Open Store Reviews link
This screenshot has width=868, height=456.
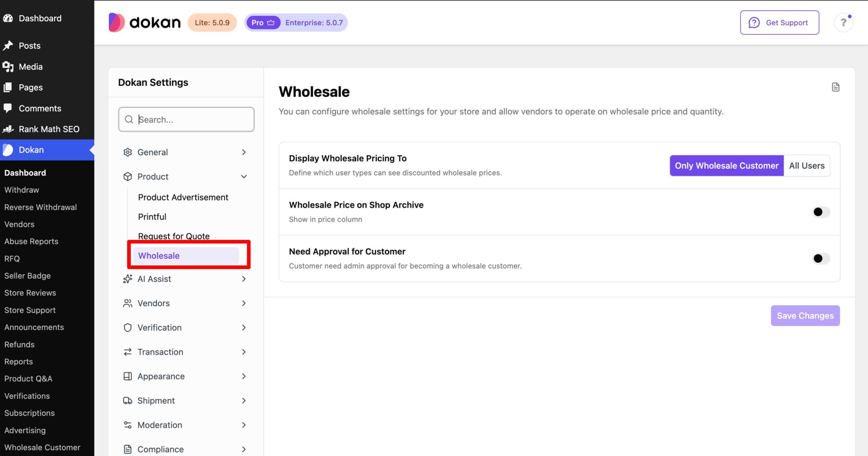[x=30, y=293]
